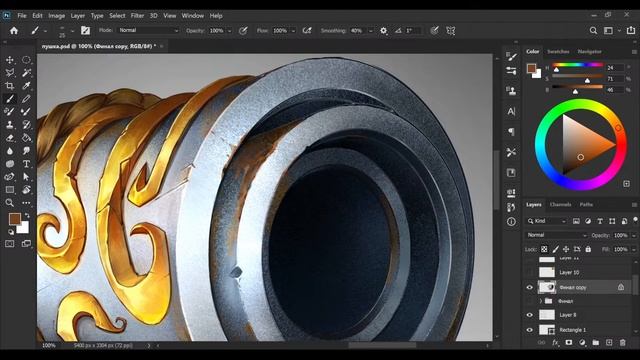Hide the Rectangle 1 layer

tap(529, 330)
